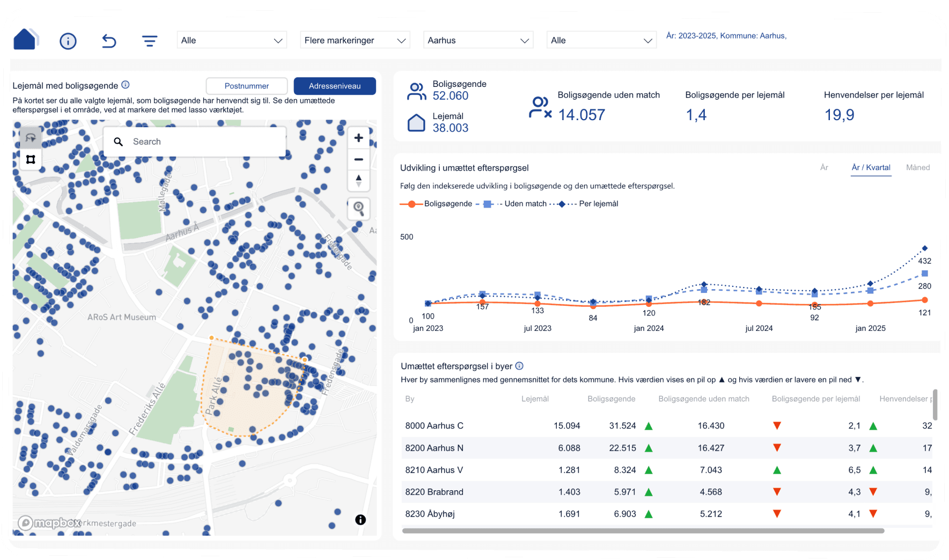949x560 pixels.
Task: Open the Aarhus kommune dropdown
Action: tap(478, 40)
